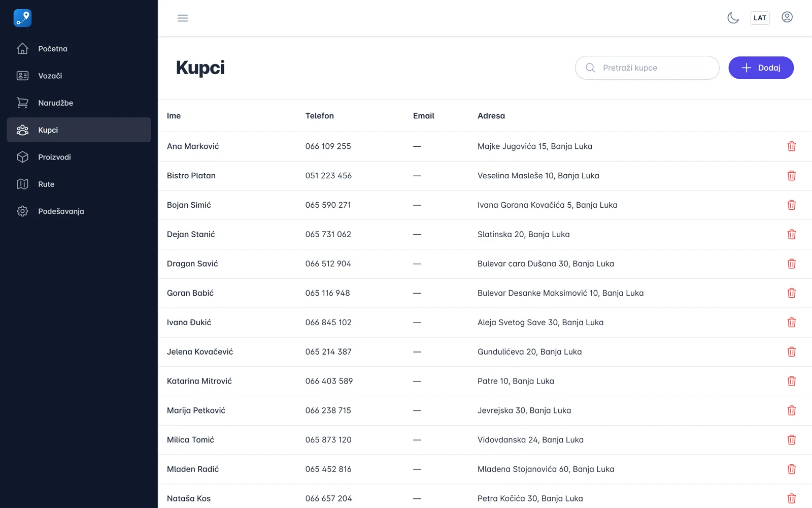Collapse the sidebar with the hamburger icon
This screenshot has width=812, height=508.
183,18
